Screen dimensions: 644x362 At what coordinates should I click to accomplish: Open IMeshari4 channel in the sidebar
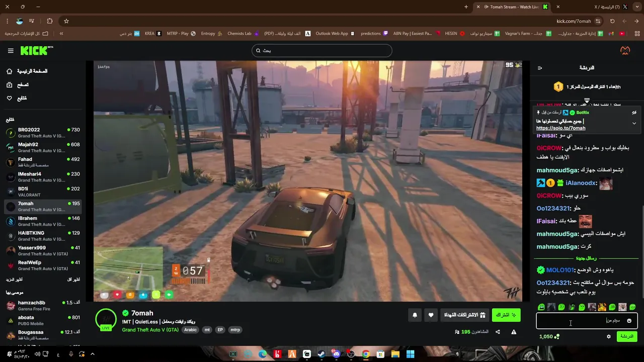(x=43, y=177)
